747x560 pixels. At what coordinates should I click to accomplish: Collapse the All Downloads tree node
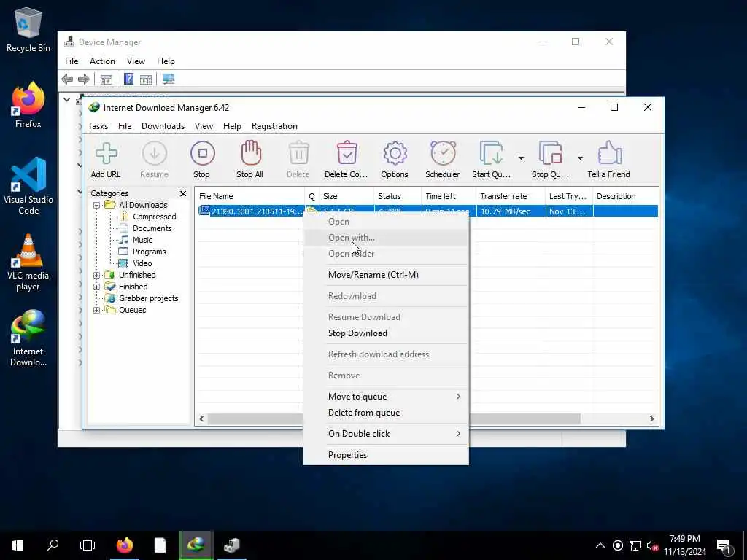pos(97,205)
